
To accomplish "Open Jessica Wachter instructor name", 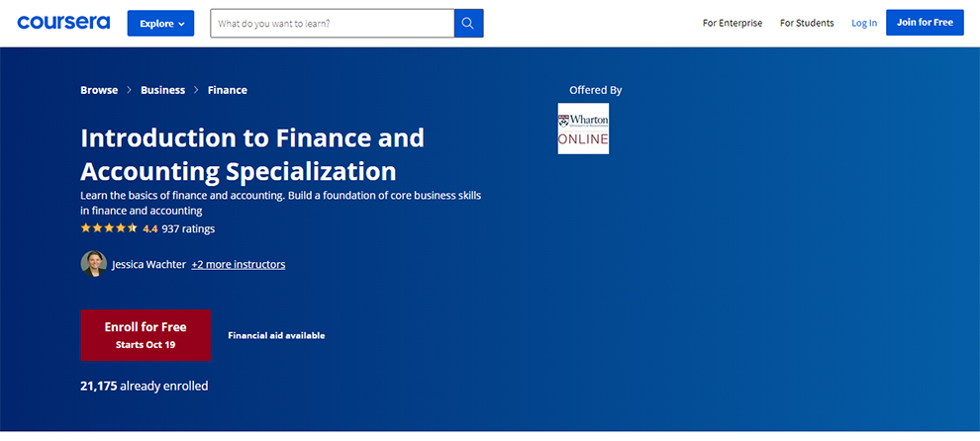I will coord(148,264).
